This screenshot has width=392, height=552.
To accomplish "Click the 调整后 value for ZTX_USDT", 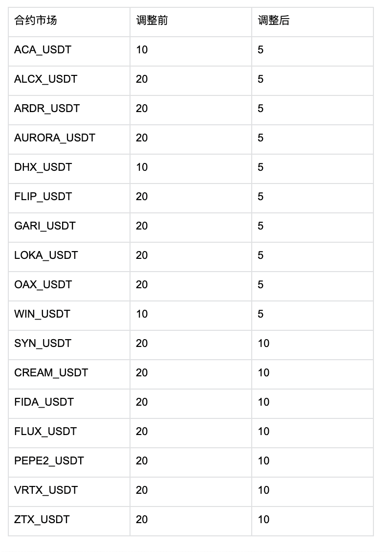I will click(264, 520).
